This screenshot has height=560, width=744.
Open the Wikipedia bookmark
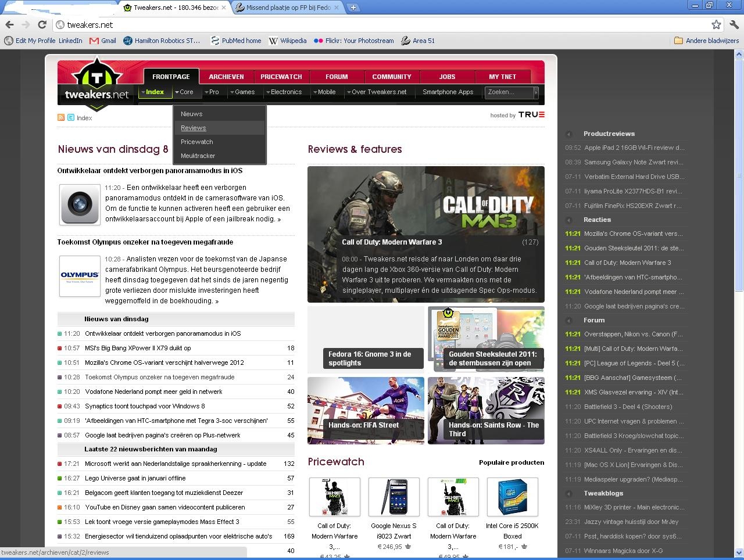pos(288,41)
